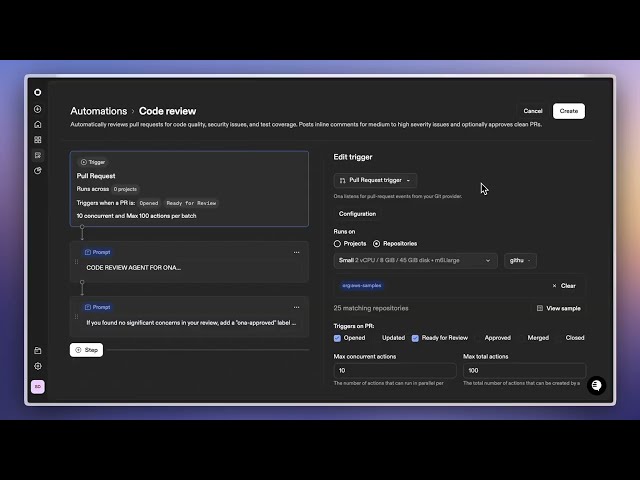Click the View sample list icon
Viewport: 640px width, 480px height.
pos(540,308)
